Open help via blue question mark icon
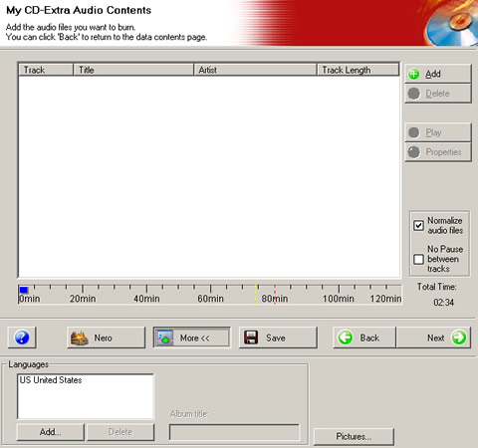This screenshot has width=478, height=448. tap(22, 337)
